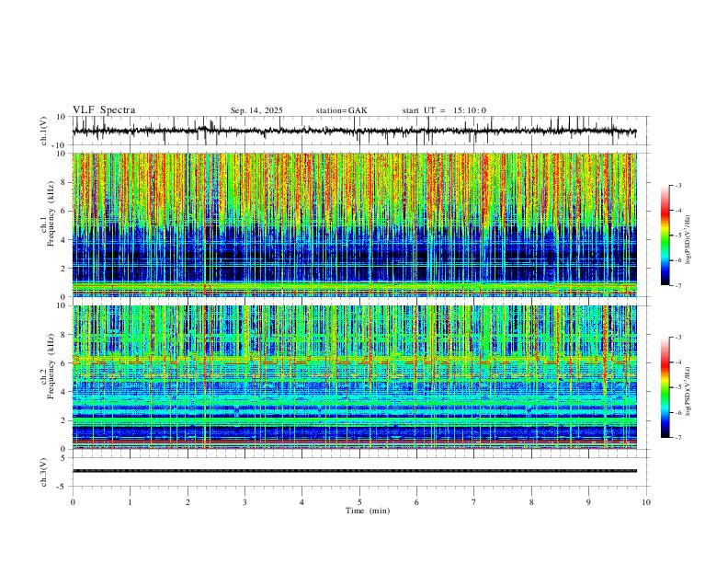Image resolution: width=728 pixels, height=563 pixels.
Task: Click the 'ch.3(V)' axis label
Action: pyautogui.click(x=44, y=473)
